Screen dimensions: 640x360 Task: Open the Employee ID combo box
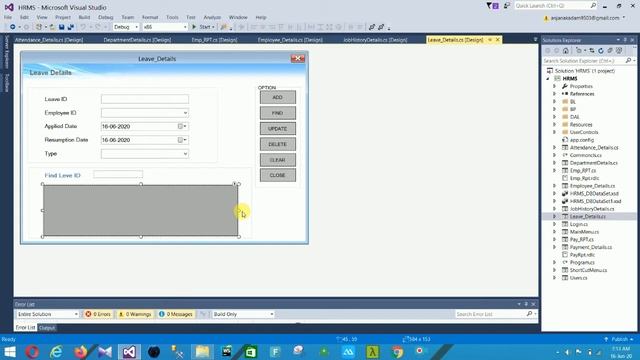[185, 113]
